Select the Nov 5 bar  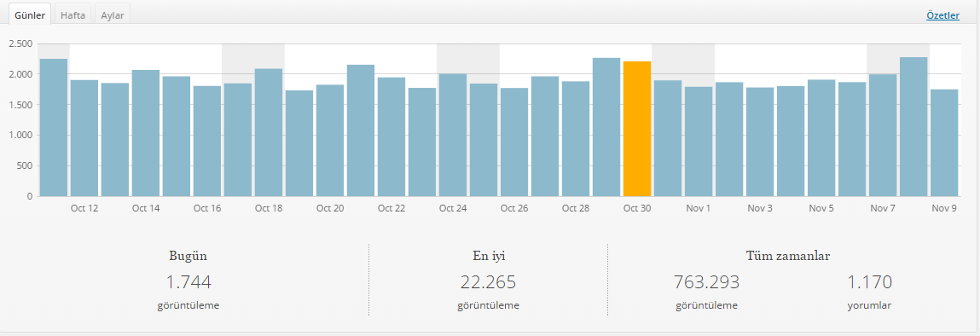[821, 138]
